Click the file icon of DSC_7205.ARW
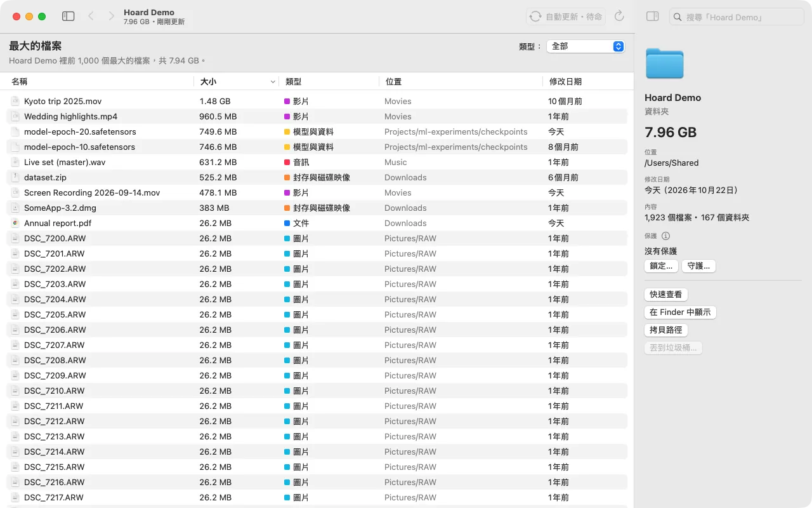 point(15,314)
